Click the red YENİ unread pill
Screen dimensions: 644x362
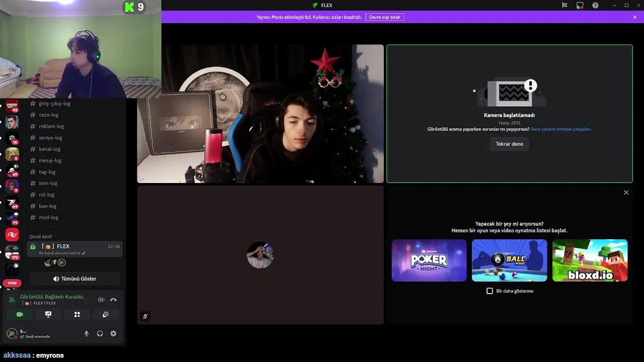(12, 283)
